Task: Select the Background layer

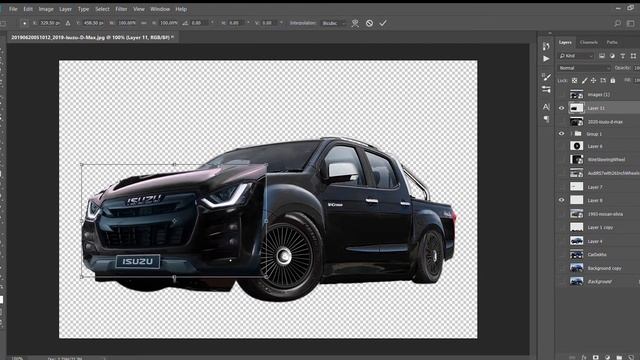Action: [598, 282]
